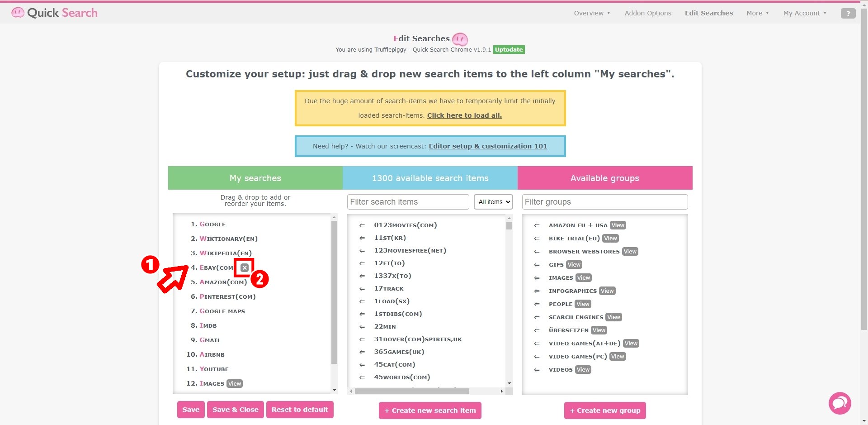Expand the More menu

(x=757, y=13)
